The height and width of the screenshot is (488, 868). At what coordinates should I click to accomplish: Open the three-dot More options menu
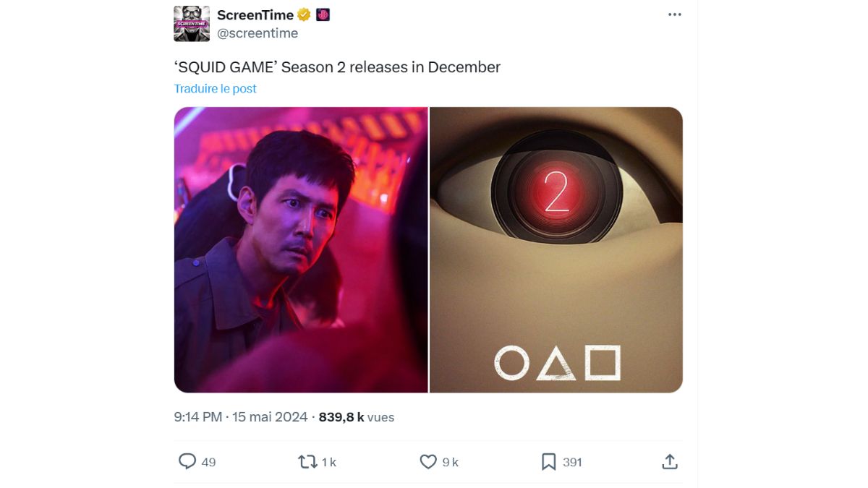(x=674, y=14)
